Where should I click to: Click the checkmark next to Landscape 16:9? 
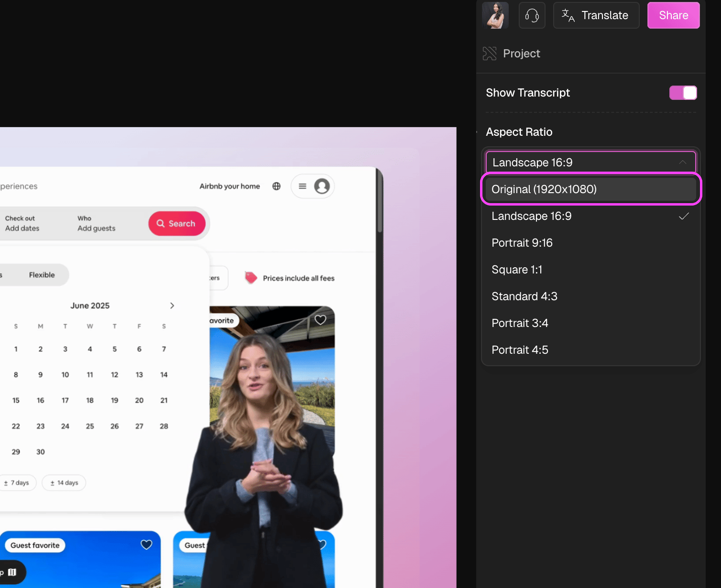(684, 216)
